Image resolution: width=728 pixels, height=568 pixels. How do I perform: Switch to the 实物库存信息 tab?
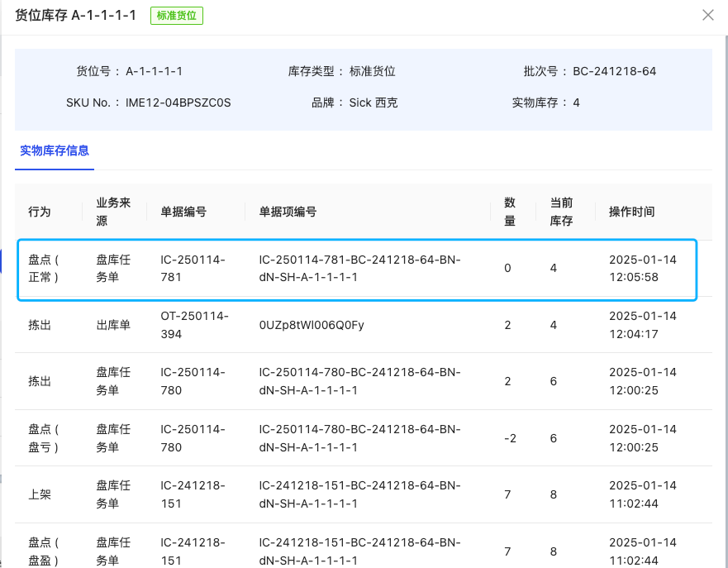(55, 150)
